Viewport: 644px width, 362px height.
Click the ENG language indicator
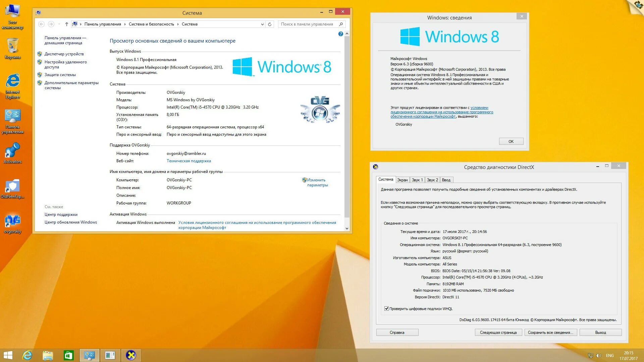610,356
